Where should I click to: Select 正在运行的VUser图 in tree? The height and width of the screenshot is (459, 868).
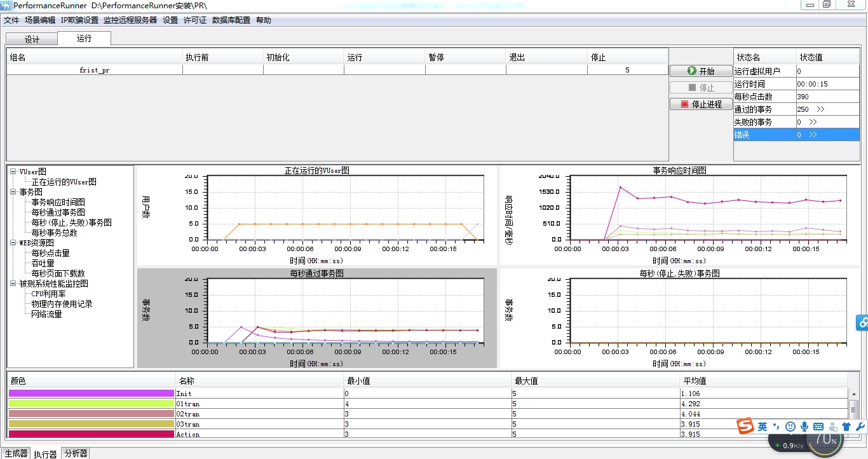pyautogui.click(x=64, y=182)
